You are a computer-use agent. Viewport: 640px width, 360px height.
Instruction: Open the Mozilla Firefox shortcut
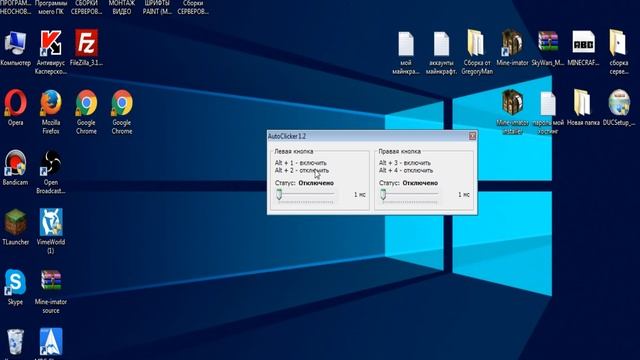[51, 103]
